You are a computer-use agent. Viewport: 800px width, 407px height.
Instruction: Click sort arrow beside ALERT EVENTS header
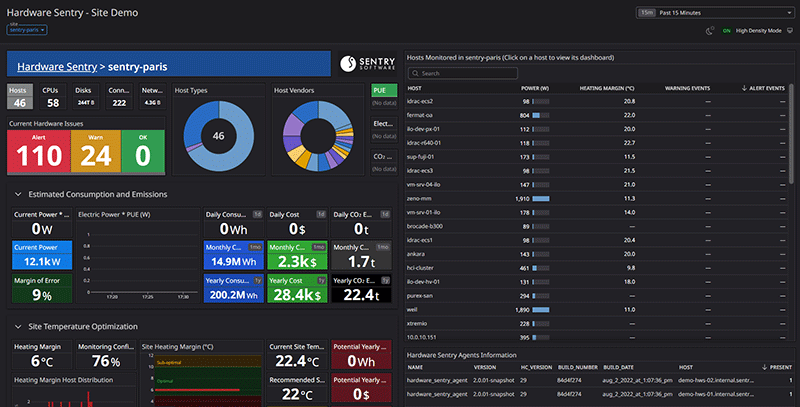744,88
